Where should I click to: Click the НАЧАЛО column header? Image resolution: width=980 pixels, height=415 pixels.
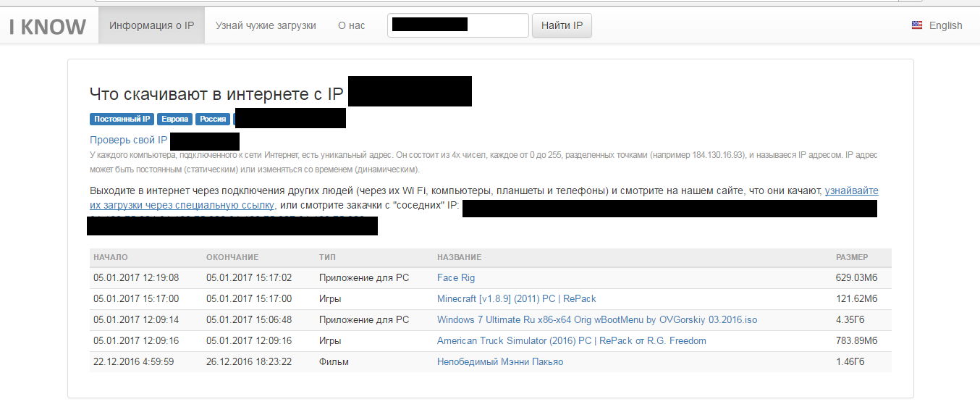110,257
